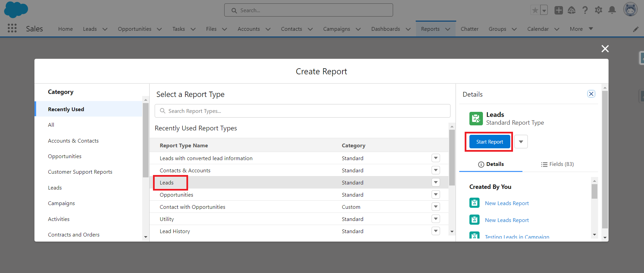Open the App Launcher grid icon

tap(12, 28)
